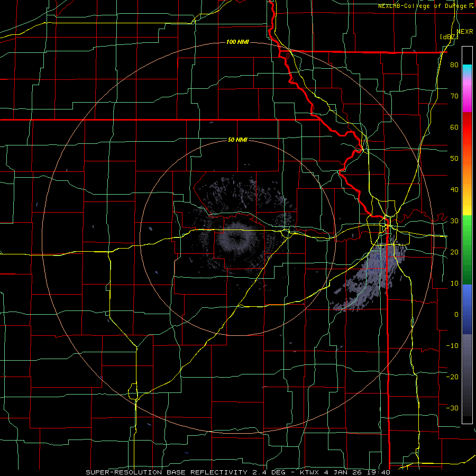The image size is (476, 476).
Task: Click the "60" value on dBZ scale
Action: pos(454,127)
